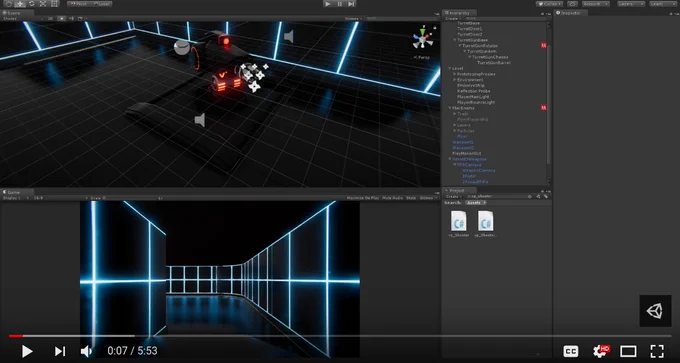Click the Unity editor Play button
The image size is (680, 363).
pyautogui.click(x=328, y=4)
